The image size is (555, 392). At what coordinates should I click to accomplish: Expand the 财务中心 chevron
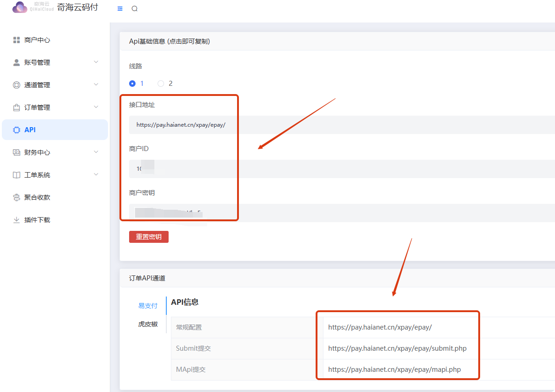click(x=96, y=152)
